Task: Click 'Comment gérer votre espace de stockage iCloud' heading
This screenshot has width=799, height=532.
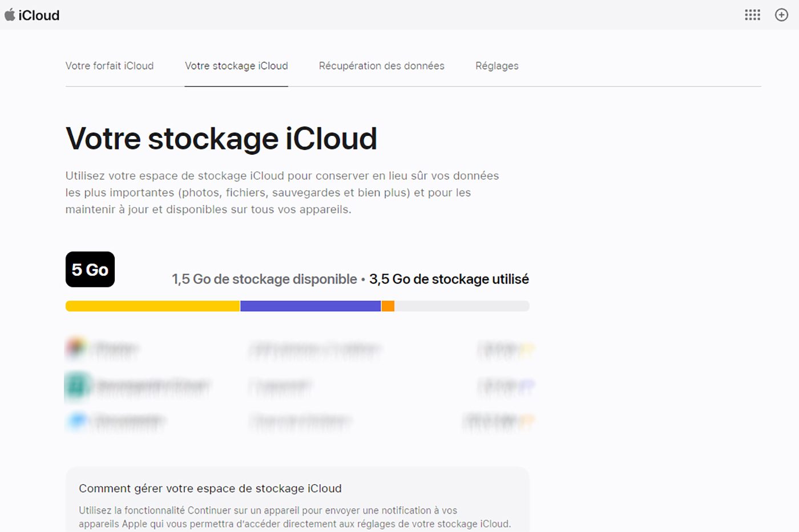Action: (x=210, y=489)
